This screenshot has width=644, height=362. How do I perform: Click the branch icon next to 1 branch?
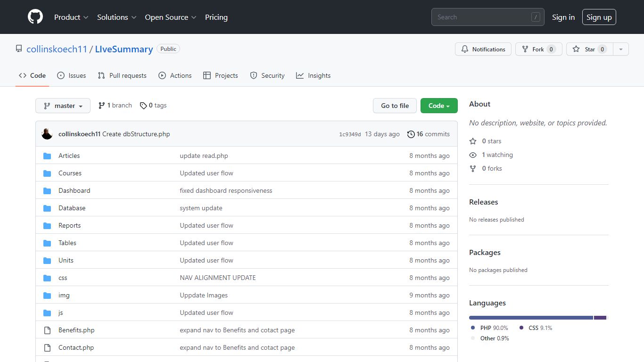[101, 106]
